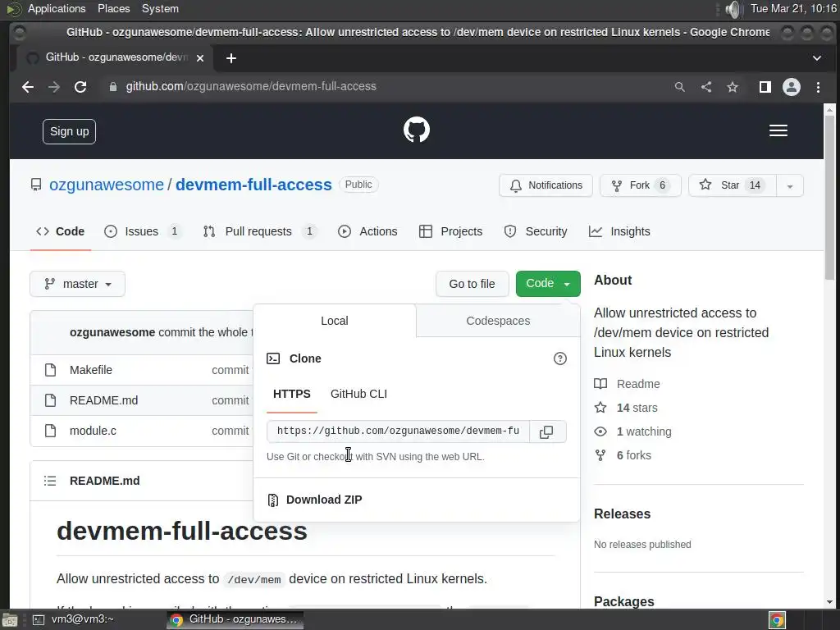Open the Pull requests tab

point(259,231)
